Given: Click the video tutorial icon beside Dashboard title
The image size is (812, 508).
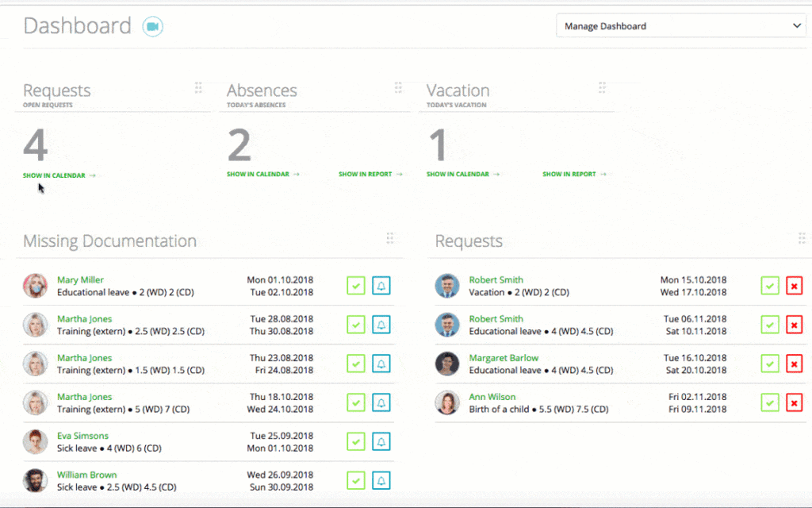Looking at the screenshot, I should coord(151,25).
